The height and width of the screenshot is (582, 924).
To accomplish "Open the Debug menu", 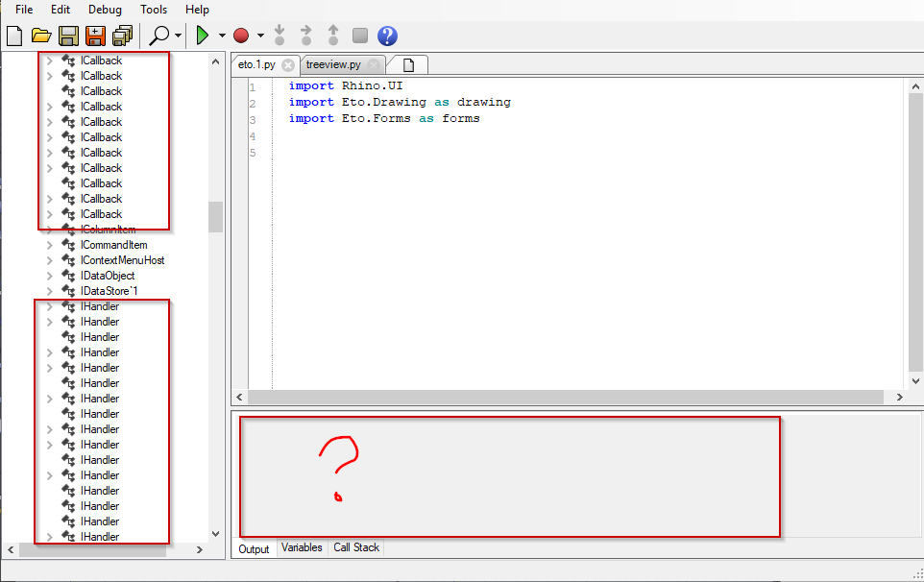I will click(105, 10).
